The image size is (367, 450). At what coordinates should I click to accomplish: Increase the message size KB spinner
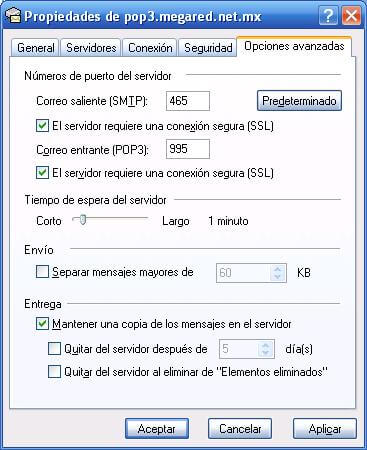[278, 269]
